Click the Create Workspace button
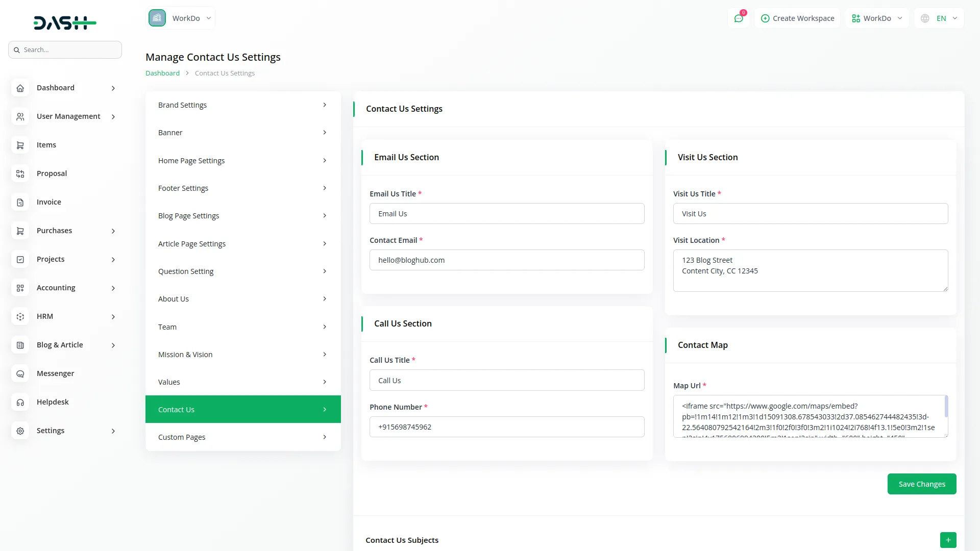 point(797,18)
